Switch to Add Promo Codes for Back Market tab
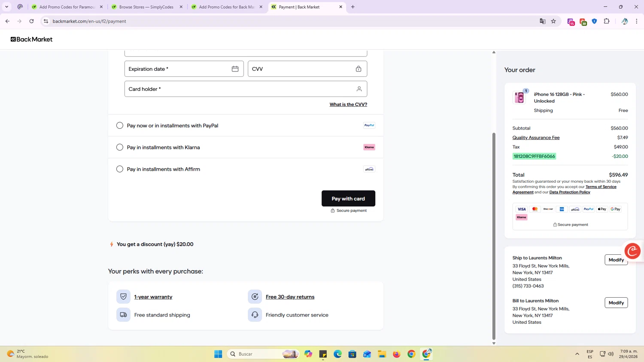 [x=226, y=7]
